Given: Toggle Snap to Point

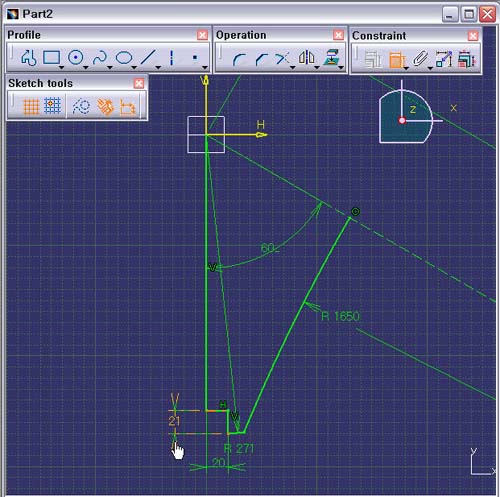Looking at the screenshot, I should point(52,106).
